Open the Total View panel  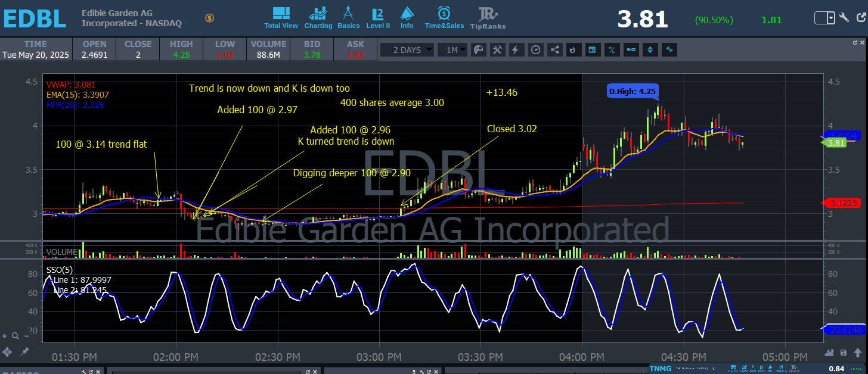[281, 18]
